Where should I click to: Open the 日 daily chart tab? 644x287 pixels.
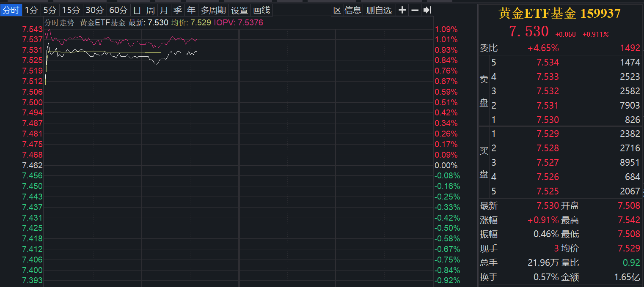136,10
